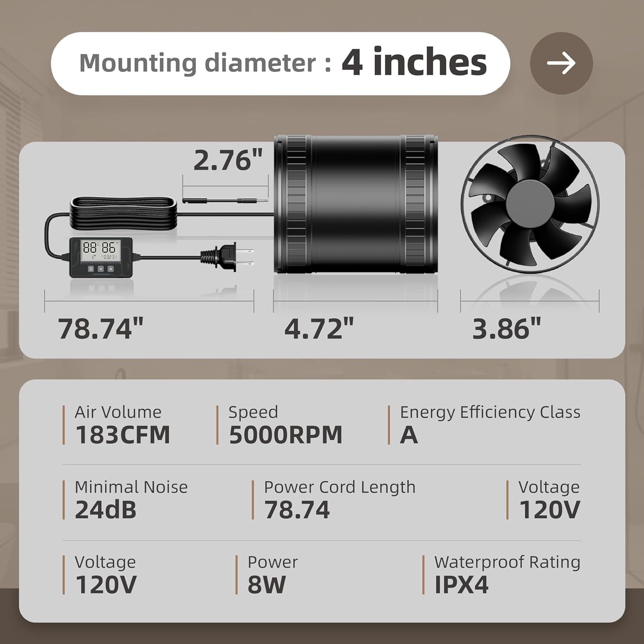Click the temperature probe sensor image

click(x=225, y=200)
